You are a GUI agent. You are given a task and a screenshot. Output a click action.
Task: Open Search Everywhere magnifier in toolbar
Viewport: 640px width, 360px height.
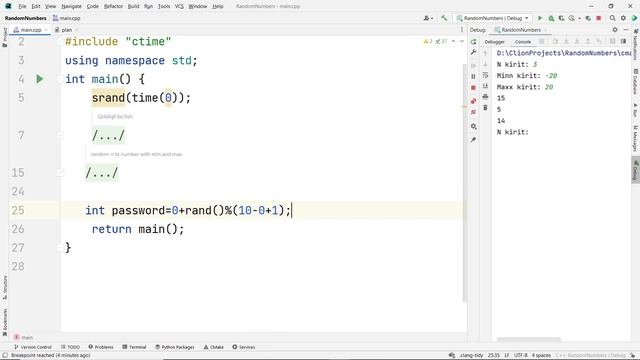[x=612, y=18]
